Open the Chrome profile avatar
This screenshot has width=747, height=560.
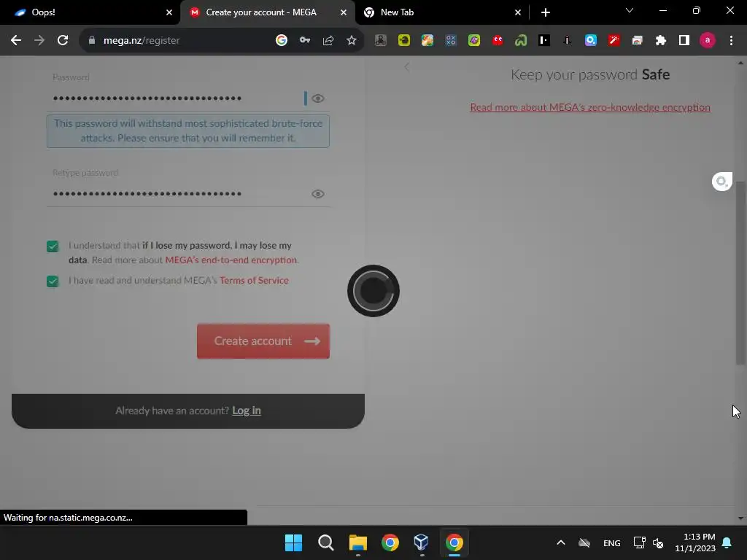pyautogui.click(x=708, y=41)
